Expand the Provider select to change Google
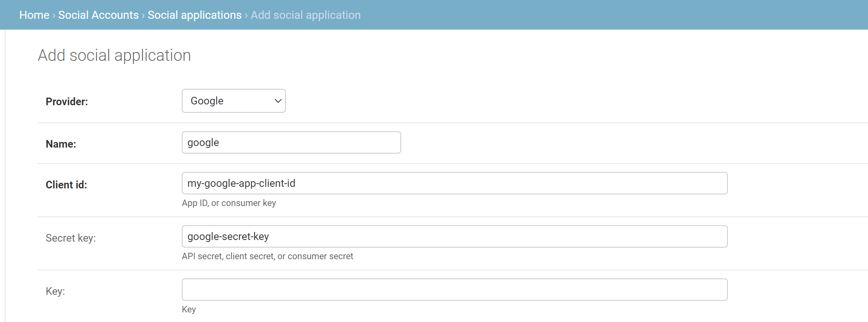The width and height of the screenshot is (868, 322). tap(233, 101)
